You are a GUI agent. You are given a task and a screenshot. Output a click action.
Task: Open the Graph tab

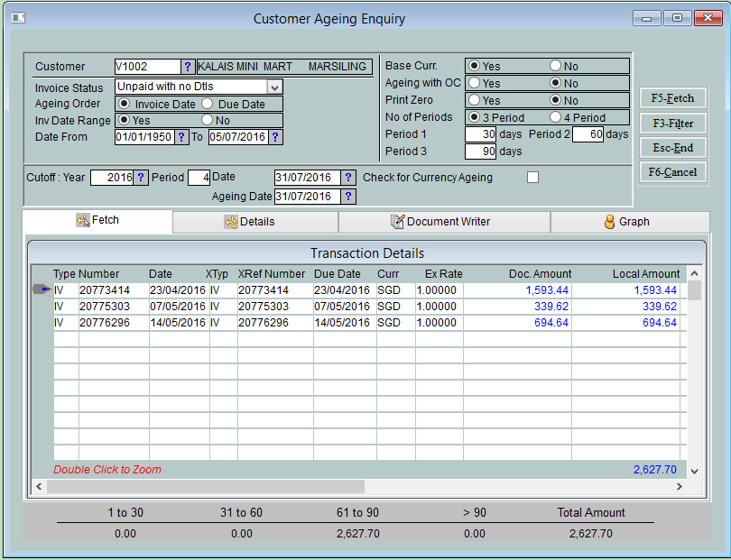628,222
